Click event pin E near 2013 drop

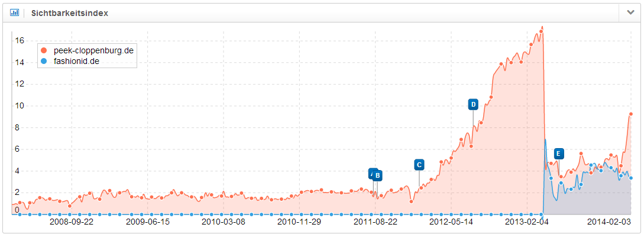click(x=558, y=153)
